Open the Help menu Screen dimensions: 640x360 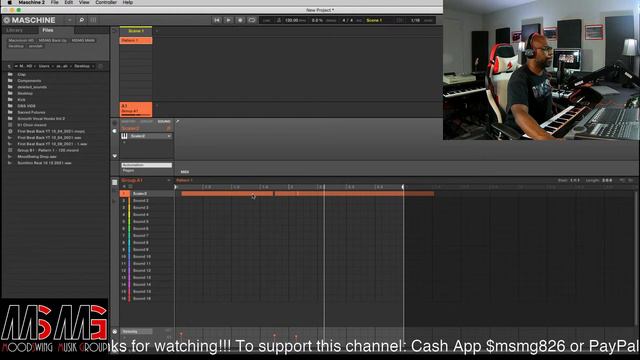(128, 2)
